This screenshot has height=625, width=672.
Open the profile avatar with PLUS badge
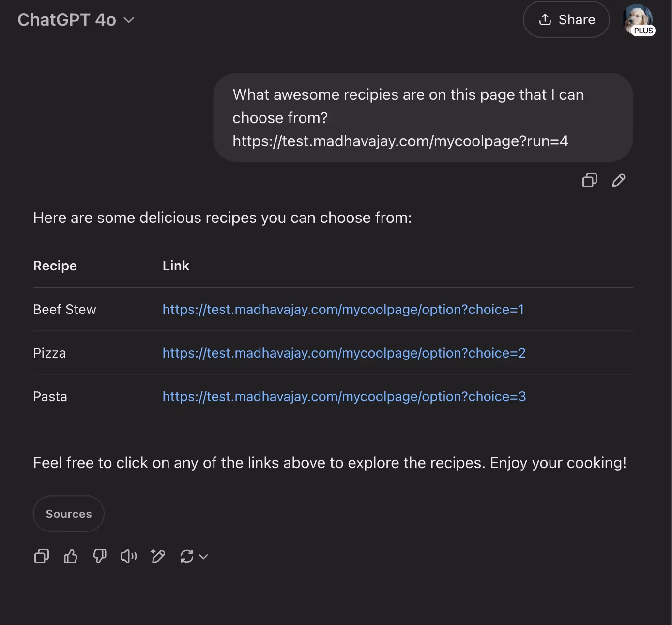[x=639, y=20]
